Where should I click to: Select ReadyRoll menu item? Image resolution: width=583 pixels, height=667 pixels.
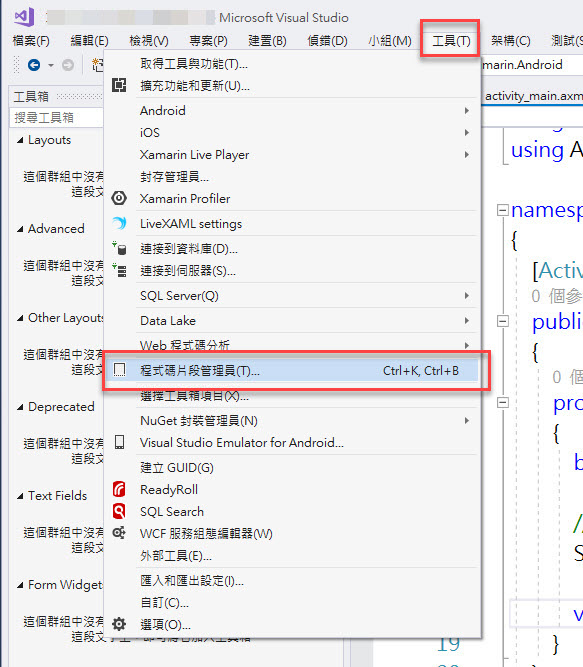point(291,490)
